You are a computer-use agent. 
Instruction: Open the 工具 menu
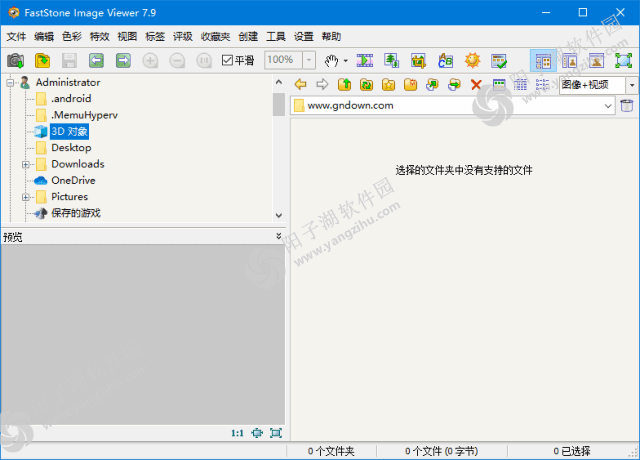coord(276,37)
